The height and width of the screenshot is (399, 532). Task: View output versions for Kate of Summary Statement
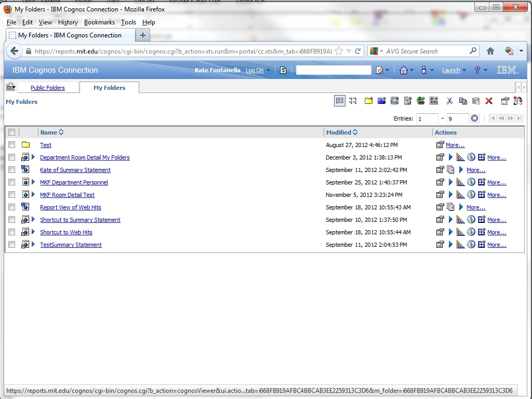coord(450,170)
